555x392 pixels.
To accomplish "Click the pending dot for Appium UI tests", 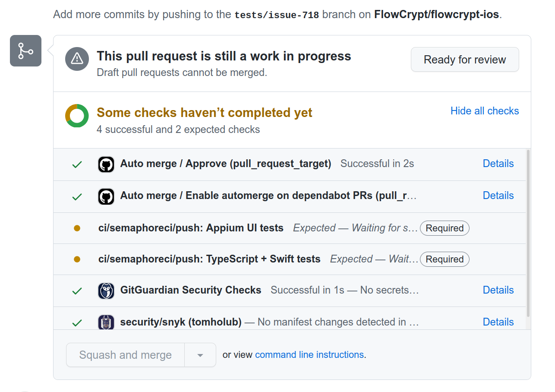I will point(77,228).
